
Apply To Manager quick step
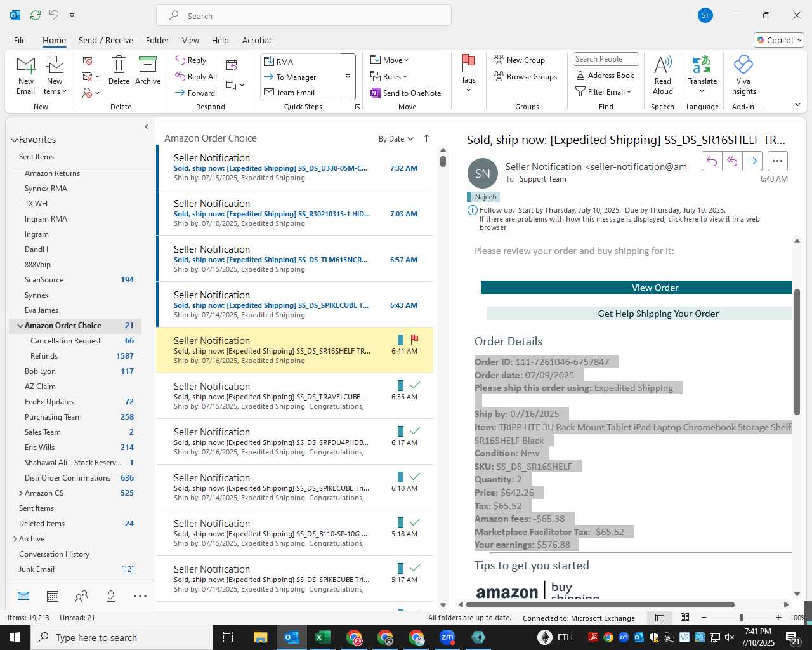301,77
